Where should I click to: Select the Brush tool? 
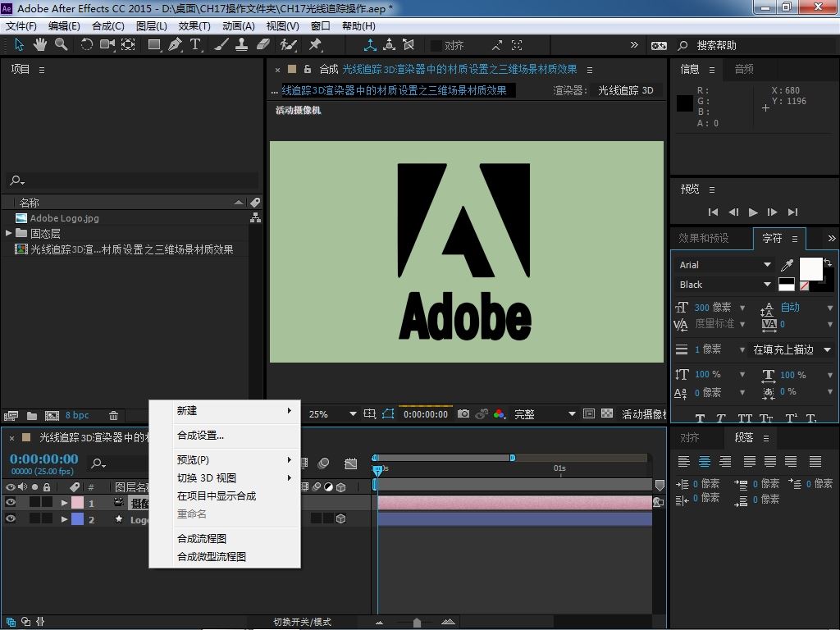pos(221,45)
